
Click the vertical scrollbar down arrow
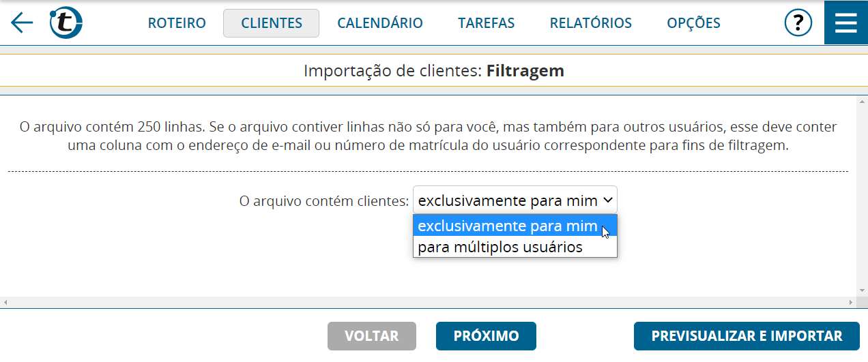point(862,291)
